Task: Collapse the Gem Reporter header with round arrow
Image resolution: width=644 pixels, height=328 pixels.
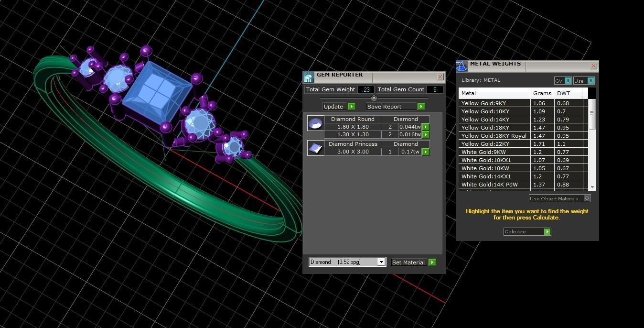Action: 374,98
